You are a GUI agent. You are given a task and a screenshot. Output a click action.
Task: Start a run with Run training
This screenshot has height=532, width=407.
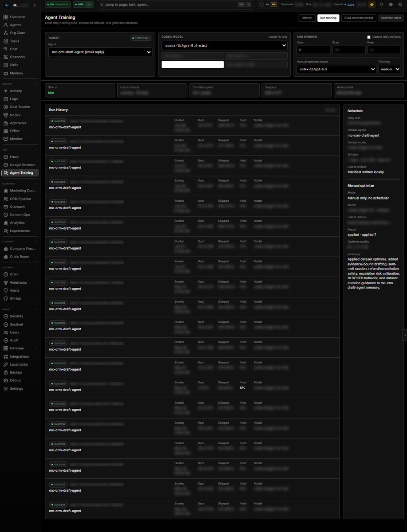(x=328, y=18)
